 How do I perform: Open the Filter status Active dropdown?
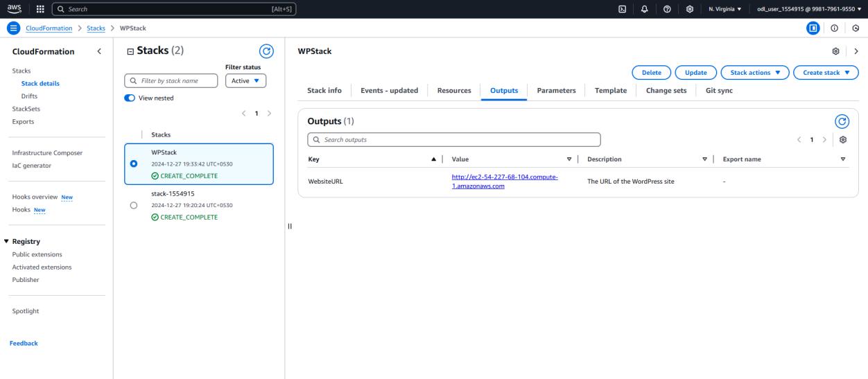coord(245,81)
